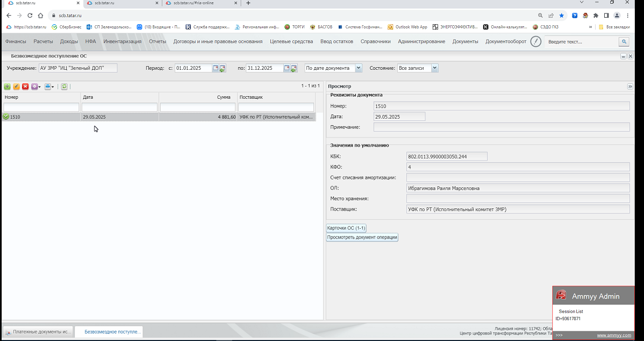Open the Документы menu
The height and width of the screenshot is (341, 644).
465,41
